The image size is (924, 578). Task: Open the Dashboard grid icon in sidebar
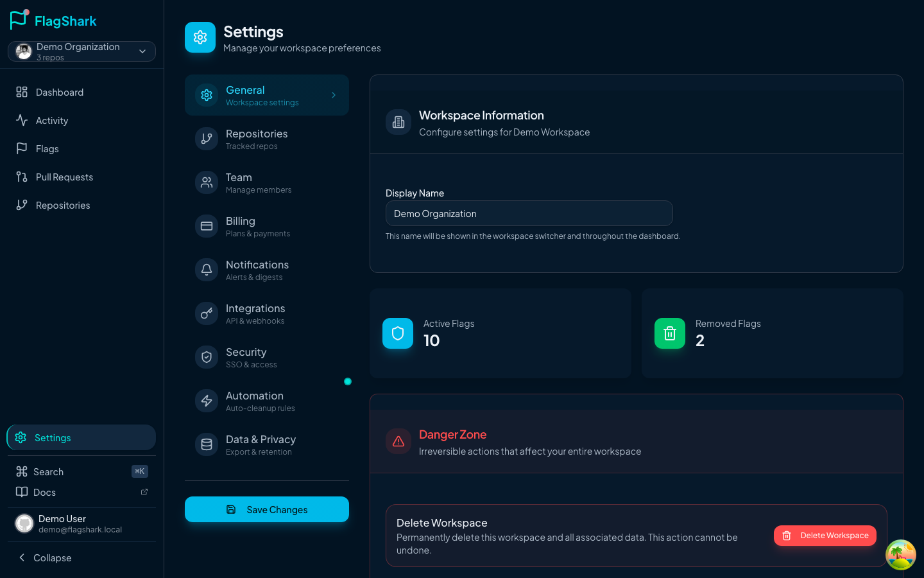click(22, 92)
